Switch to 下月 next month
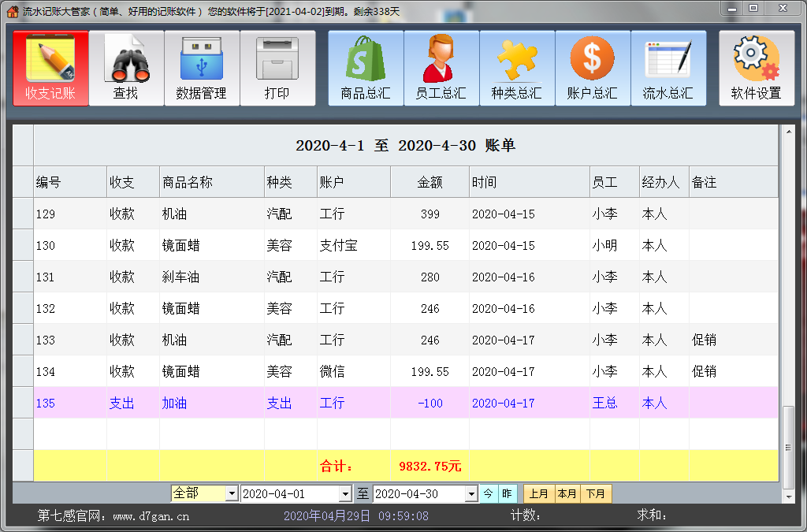The height and width of the screenshot is (532, 807). pos(593,493)
